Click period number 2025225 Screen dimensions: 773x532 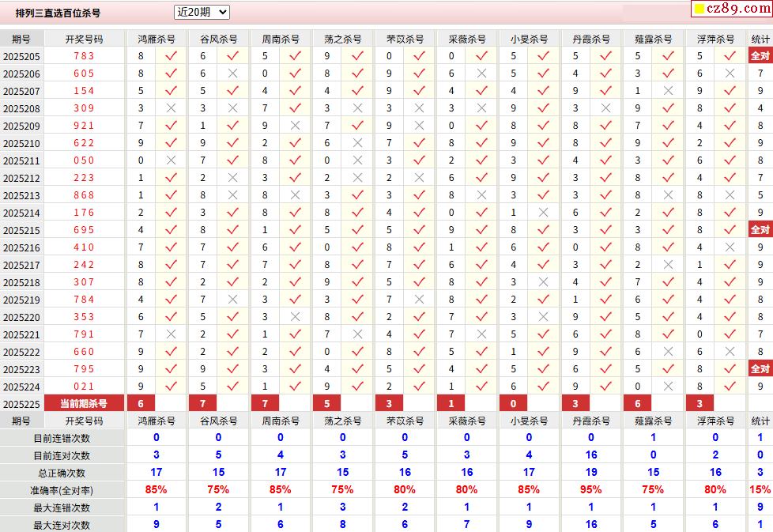point(21,405)
